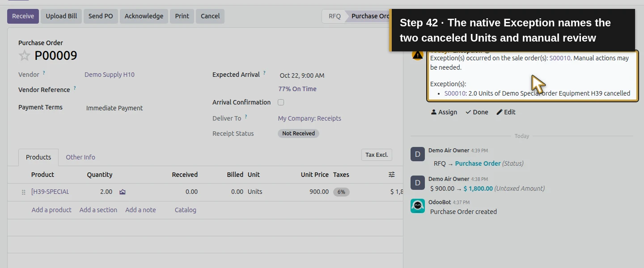Image resolution: width=644 pixels, height=268 pixels.
Task: Open the My Company: Receipts link
Action: coord(309,118)
